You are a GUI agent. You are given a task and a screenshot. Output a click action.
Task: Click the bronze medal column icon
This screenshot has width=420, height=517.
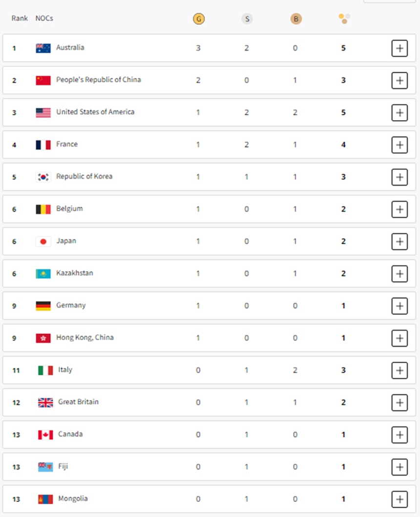[x=295, y=19]
